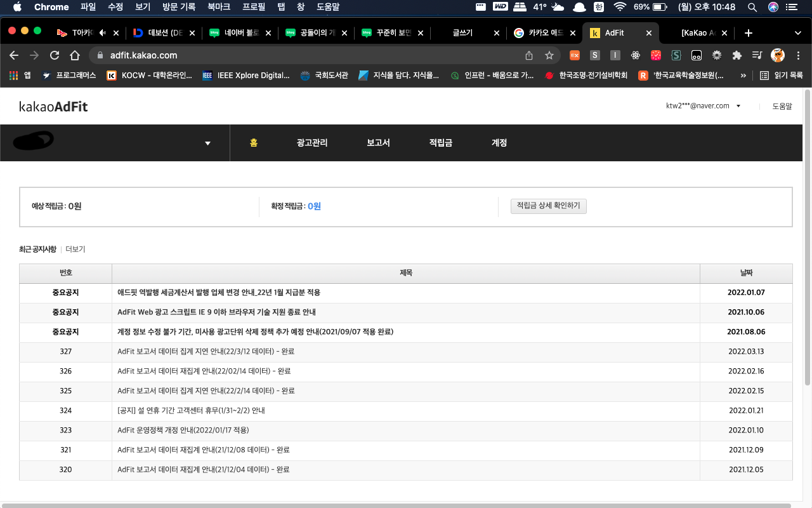This screenshot has height=508, width=812.
Task: Open the Apple menu
Action: (16, 7)
